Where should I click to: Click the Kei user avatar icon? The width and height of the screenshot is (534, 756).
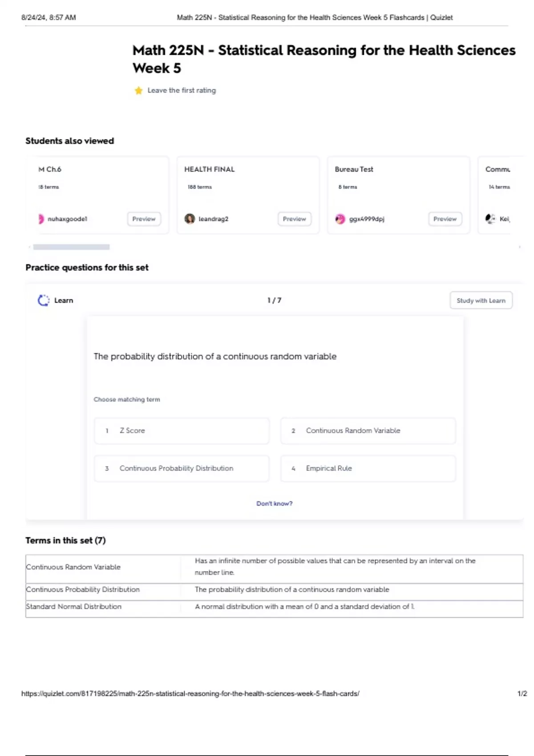pyautogui.click(x=490, y=219)
